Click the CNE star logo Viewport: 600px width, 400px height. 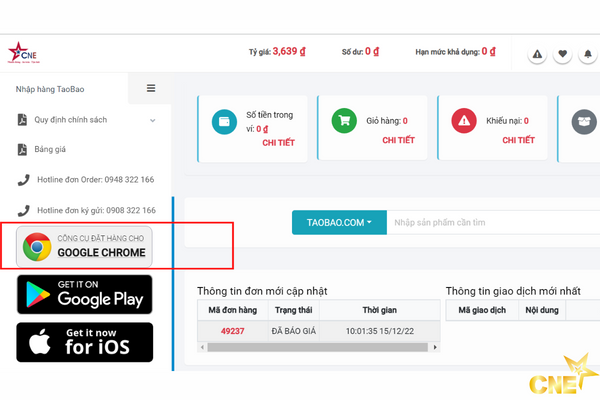click(24, 53)
